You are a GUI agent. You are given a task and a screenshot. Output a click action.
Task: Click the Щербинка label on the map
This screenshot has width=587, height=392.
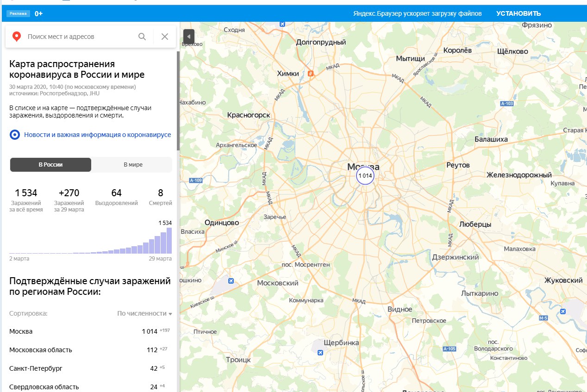coord(342,343)
